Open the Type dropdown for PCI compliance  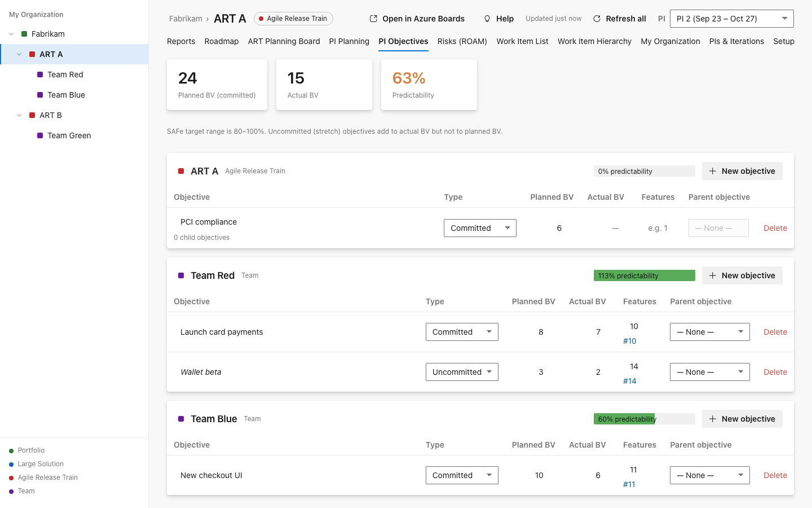click(480, 228)
